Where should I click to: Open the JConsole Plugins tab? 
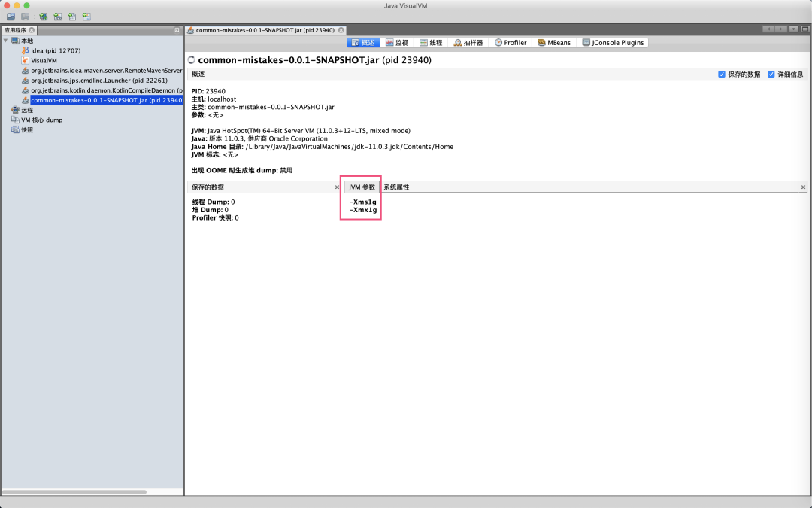click(615, 42)
